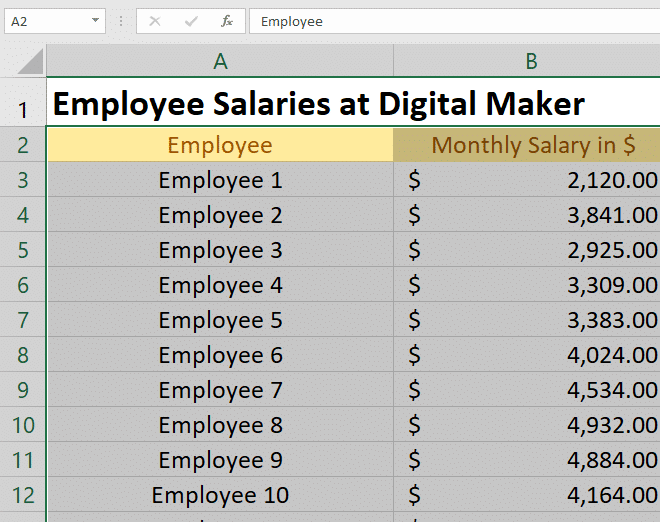Select the Employee 10 cell
The width and height of the screenshot is (660, 522).
click(x=220, y=494)
